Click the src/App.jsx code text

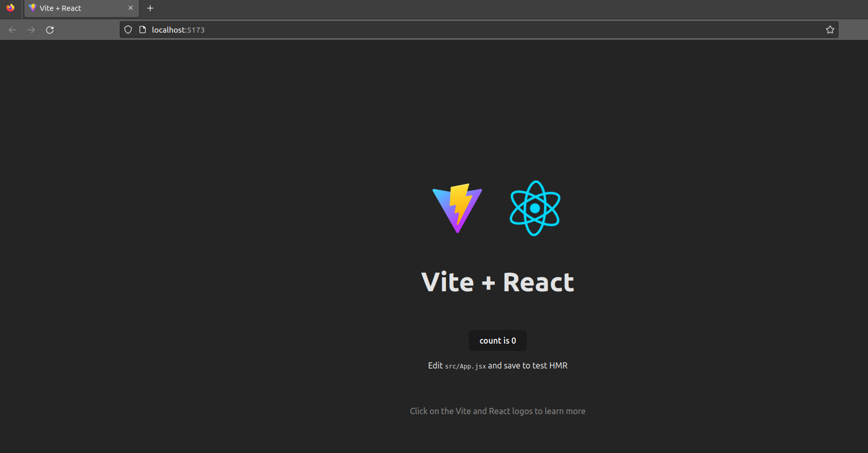(x=466, y=366)
